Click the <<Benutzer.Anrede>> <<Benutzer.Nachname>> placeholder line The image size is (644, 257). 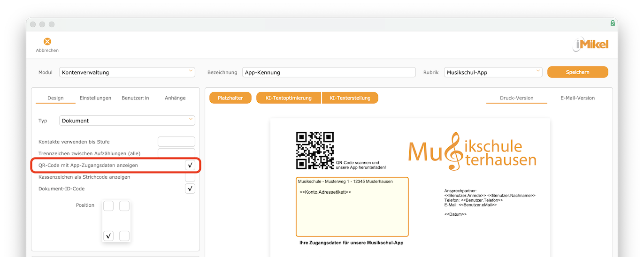[x=490, y=196]
